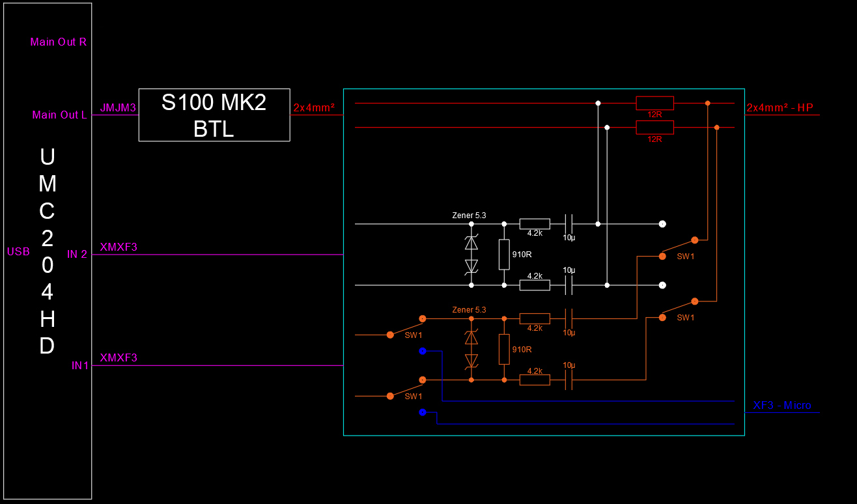Select the orange Zener diode pair symbol
Screen dimensions: 857x504
[471, 349]
